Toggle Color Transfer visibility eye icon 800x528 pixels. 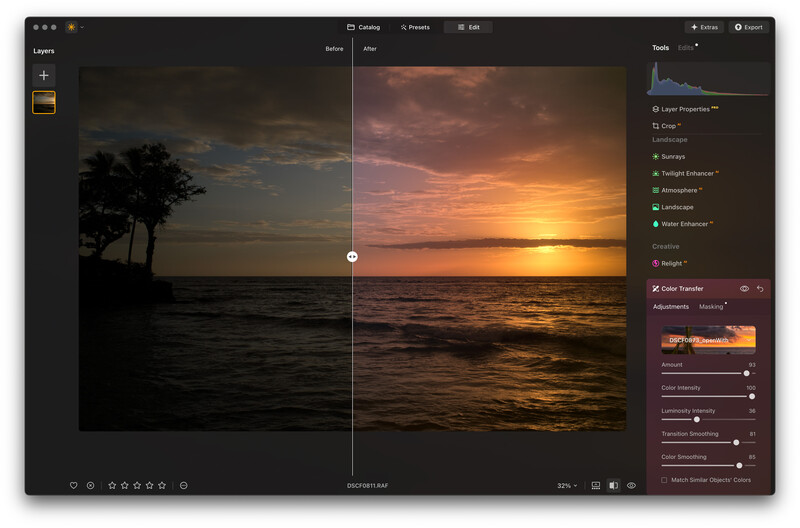pyautogui.click(x=744, y=289)
